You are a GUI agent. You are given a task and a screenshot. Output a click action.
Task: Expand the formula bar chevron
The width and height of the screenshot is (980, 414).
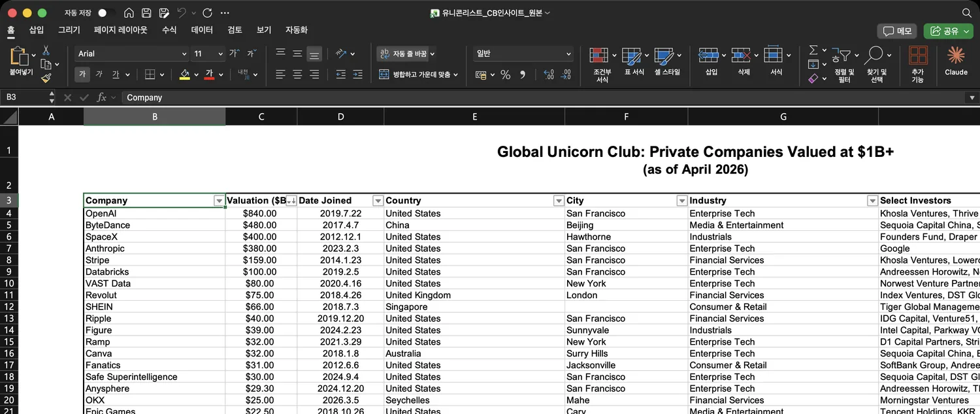972,97
